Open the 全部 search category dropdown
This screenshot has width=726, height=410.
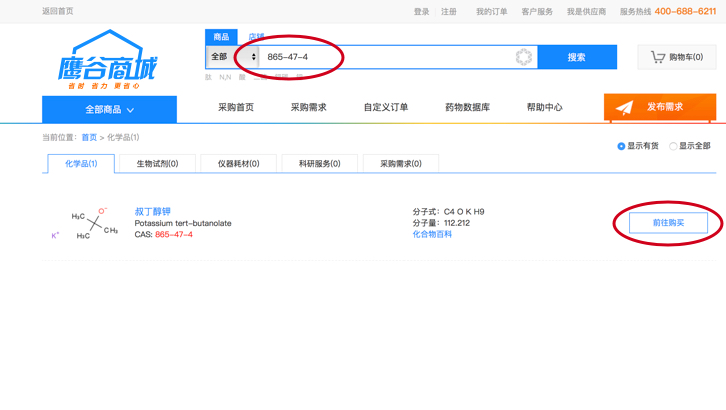coord(233,57)
